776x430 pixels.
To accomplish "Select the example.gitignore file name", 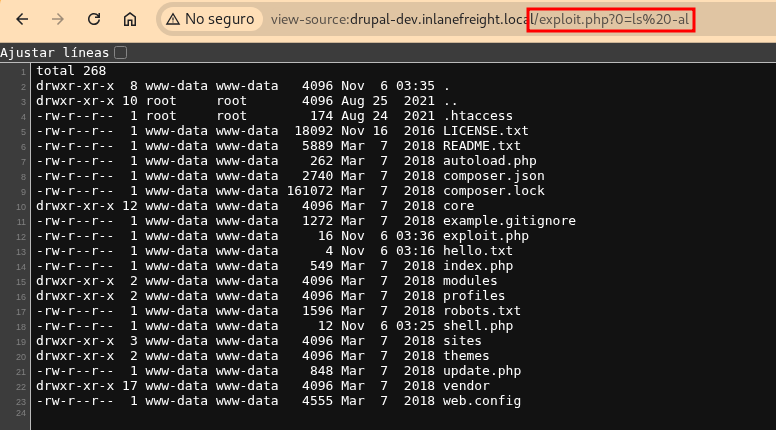I will [x=509, y=221].
